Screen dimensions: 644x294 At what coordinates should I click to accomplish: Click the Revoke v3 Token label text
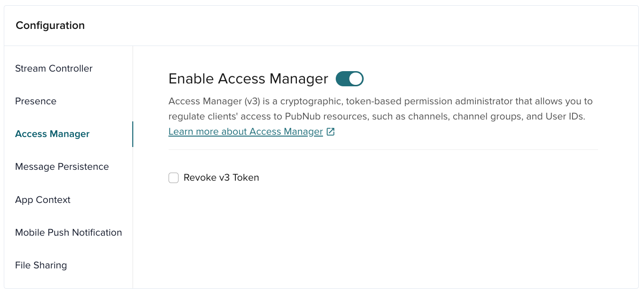click(x=221, y=177)
